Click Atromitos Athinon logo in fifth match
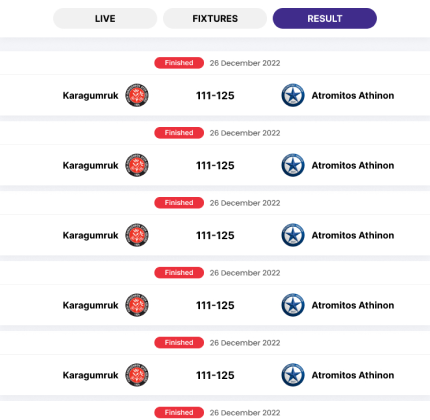430x420 pixels. 293,375
